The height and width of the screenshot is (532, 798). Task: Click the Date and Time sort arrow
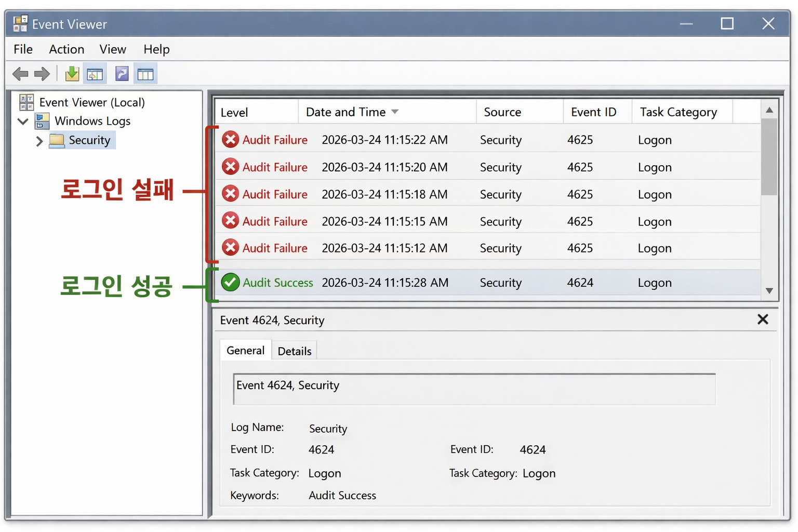tap(395, 112)
